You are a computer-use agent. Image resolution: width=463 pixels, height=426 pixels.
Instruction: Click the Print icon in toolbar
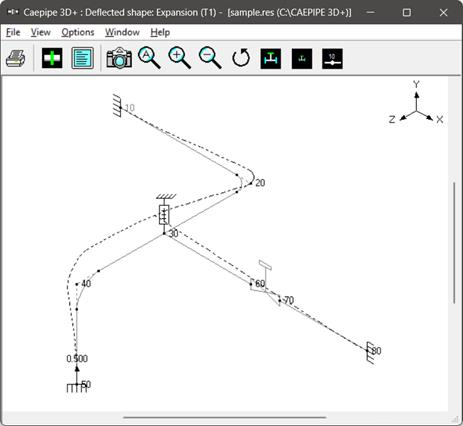click(15, 59)
